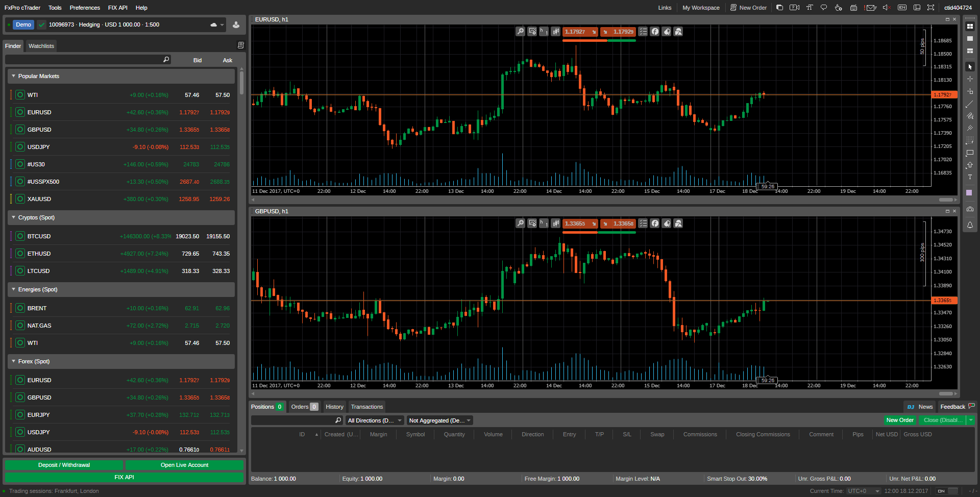Screen dimensions: 980x497
Task: Click the Deposit / Withdrawal button
Action: pos(64,465)
